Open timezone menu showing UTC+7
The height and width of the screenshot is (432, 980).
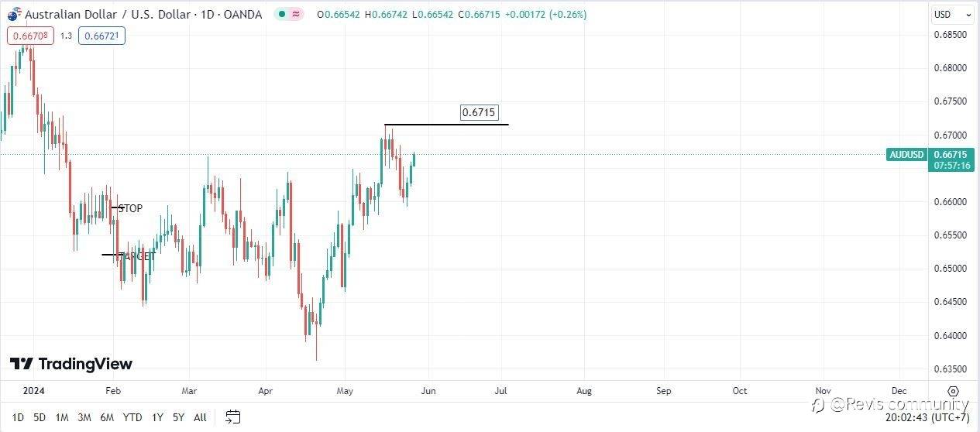click(x=935, y=417)
